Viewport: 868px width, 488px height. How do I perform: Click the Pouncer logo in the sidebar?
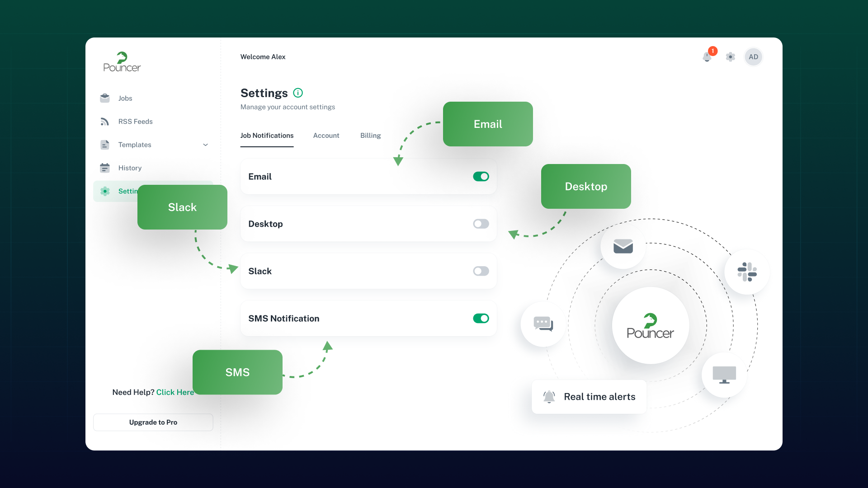coord(121,61)
